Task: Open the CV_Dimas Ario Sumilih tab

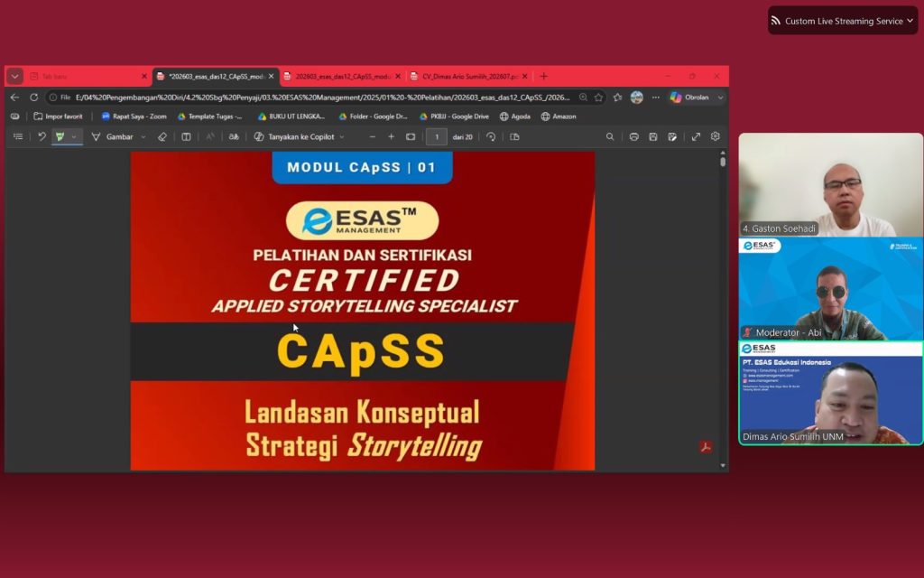Action: pos(469,76)
